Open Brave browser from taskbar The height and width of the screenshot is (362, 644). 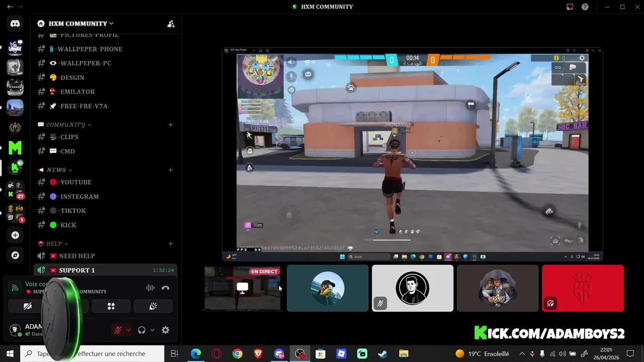click(258, 354)
